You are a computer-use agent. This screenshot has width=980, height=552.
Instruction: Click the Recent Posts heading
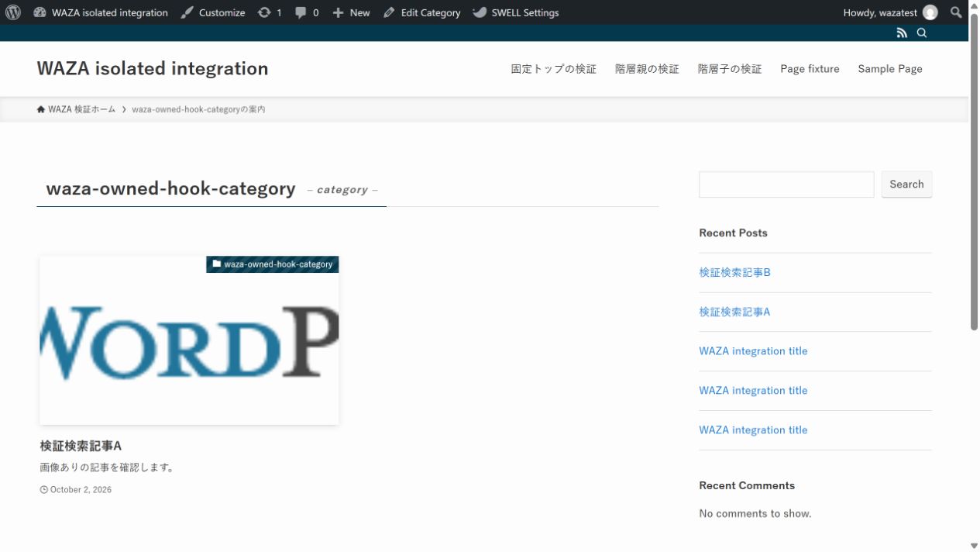733,233
